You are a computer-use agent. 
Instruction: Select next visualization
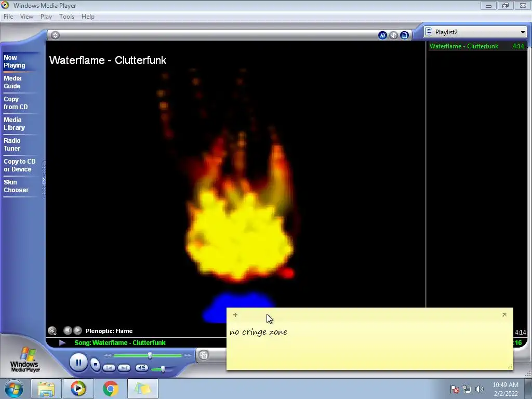tap(78, 330)
